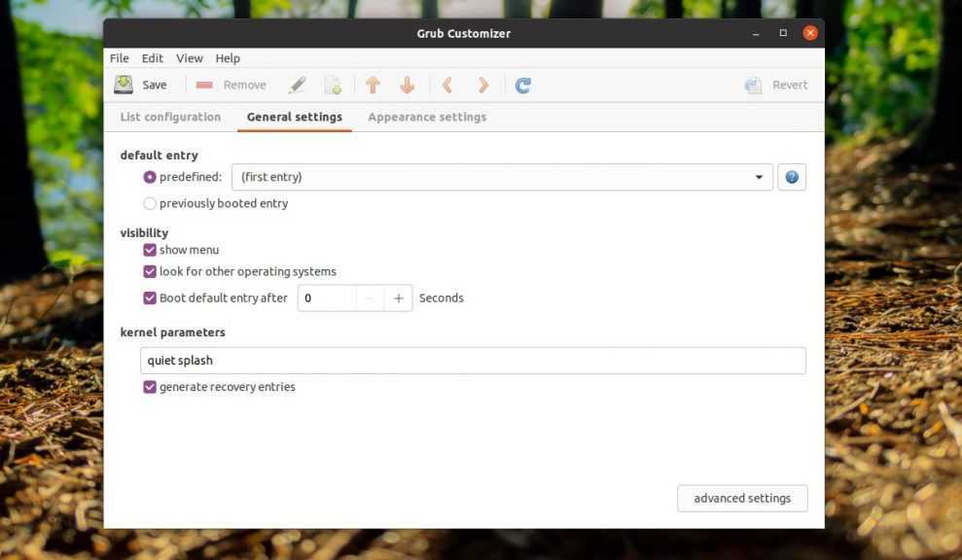Select previously booted entry radio button
962x560 pixels.
pyautogui.click(x=150, y=203)
